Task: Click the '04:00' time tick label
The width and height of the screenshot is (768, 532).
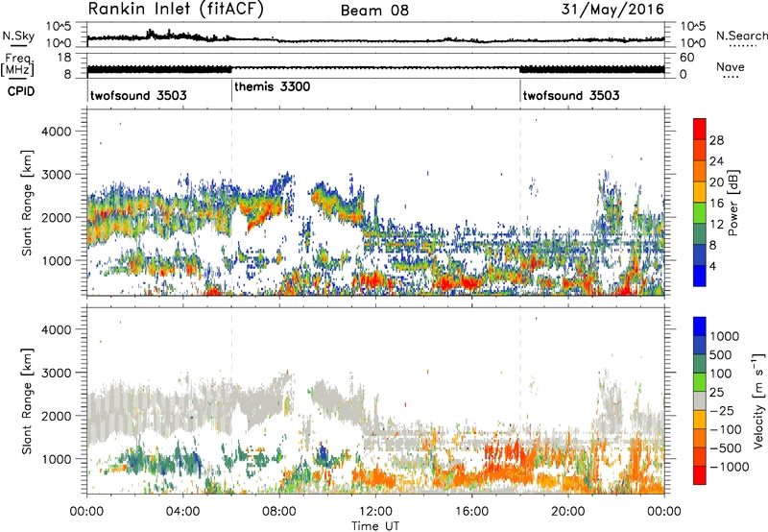Action: pyautogui.click(x=182, y=512)
